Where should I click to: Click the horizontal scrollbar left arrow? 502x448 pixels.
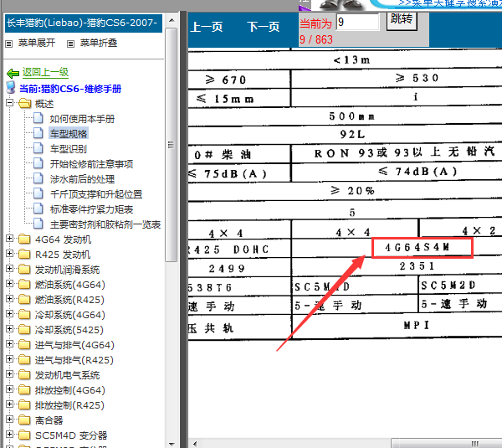pyautogui.click(x=195, y=444)
